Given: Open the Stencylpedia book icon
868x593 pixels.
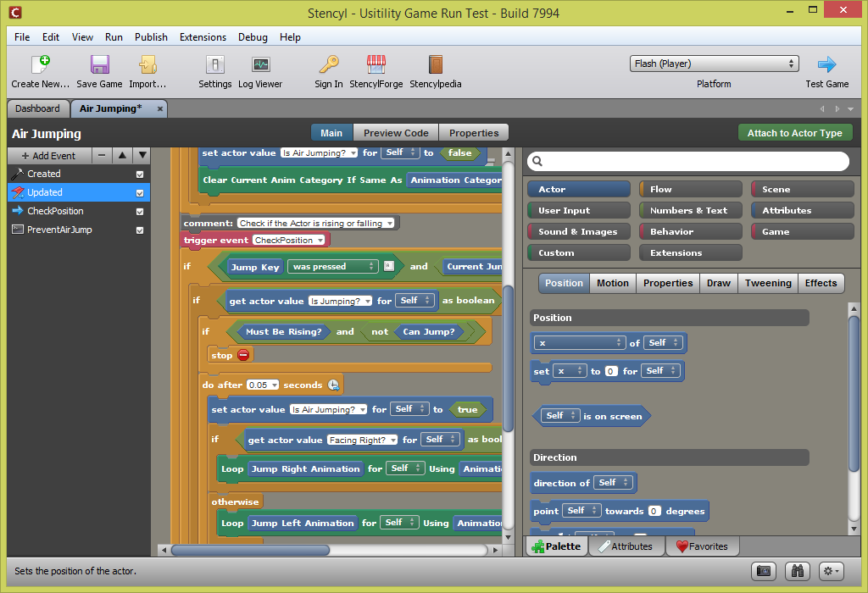Looking at the screenshot, I should pos(435,65).
